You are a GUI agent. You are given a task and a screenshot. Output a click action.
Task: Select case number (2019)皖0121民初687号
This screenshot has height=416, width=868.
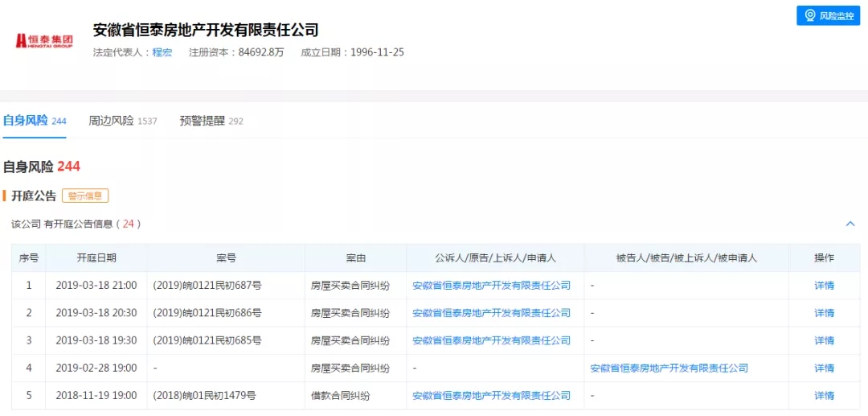207,286
